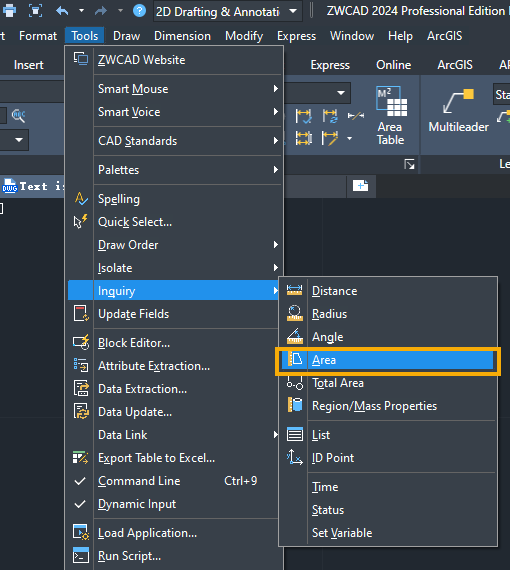Click the new drawing tab plus button
The height and width of the screenshot is (570, 510).
coord(361,186)
